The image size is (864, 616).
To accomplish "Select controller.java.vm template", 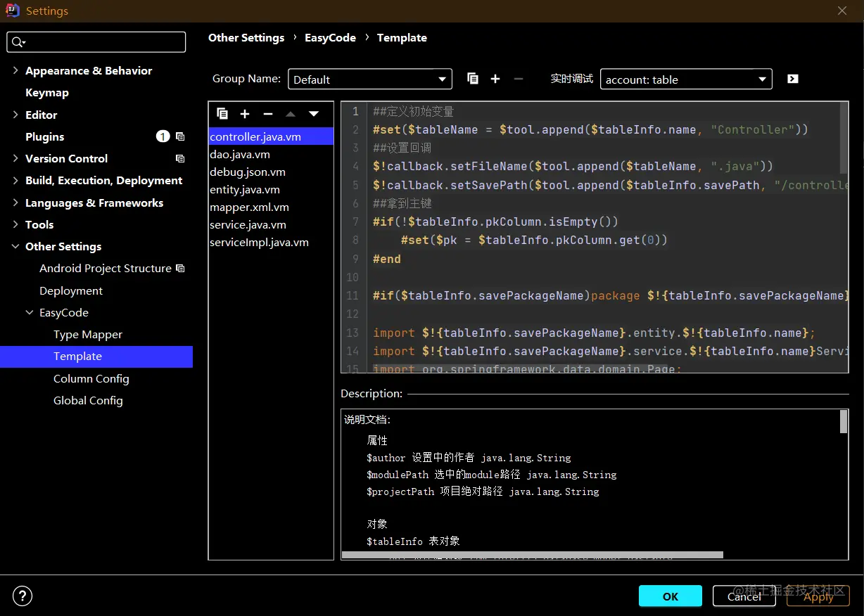I will (271, 136).
